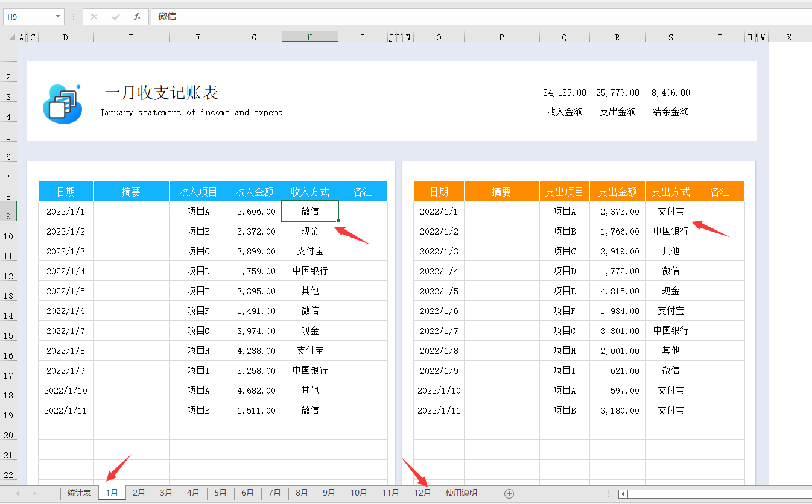The height and width of the screenshot is (504, 812).
Task: Click the confirm entry checkmark icon
Action: [116, 17]
